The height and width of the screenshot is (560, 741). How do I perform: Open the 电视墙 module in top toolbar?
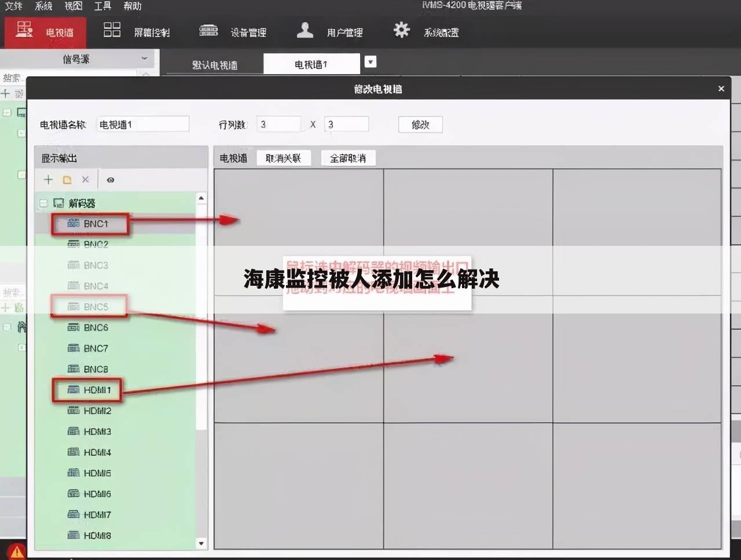(x=45, y=32)
